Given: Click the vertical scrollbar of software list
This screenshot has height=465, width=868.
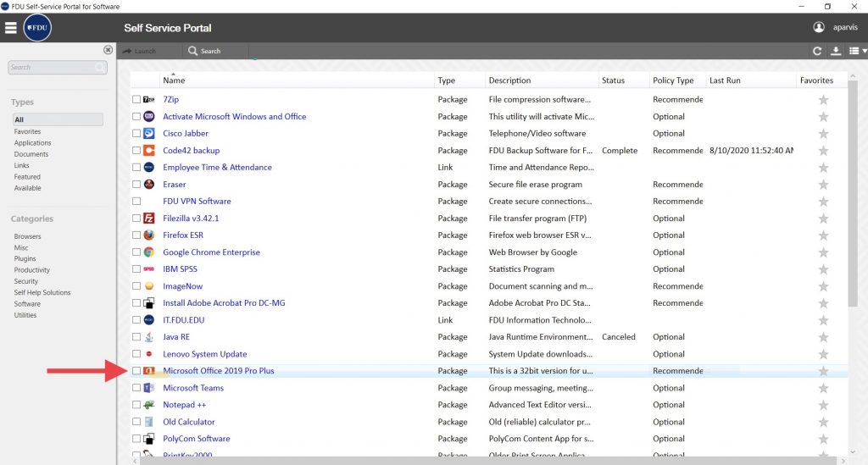Looking at the screenshot, I should point(853,193).
